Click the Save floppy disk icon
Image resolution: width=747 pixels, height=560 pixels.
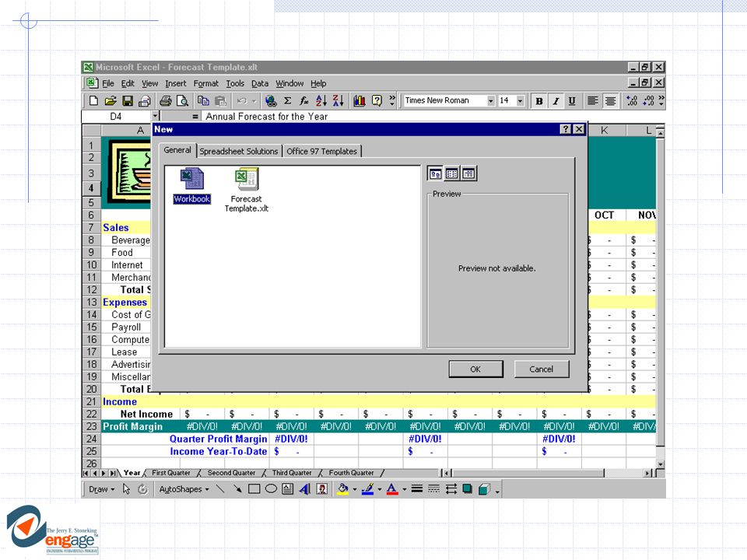[x=128, y=100]
